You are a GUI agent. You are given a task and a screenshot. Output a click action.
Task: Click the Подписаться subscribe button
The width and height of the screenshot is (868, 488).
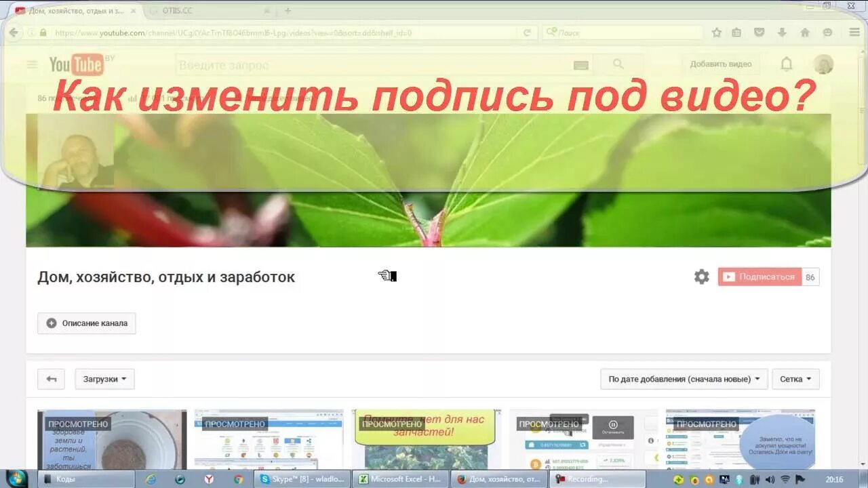[x=759, y=277]
